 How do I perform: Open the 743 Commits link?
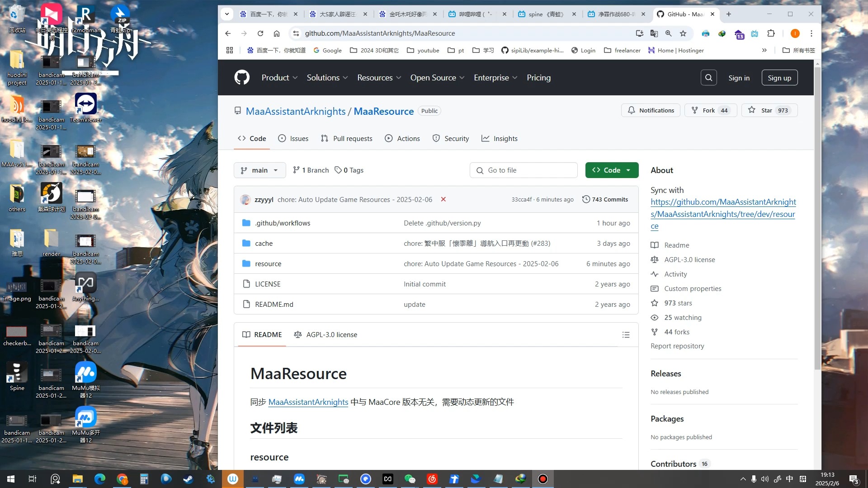[605, 199]
